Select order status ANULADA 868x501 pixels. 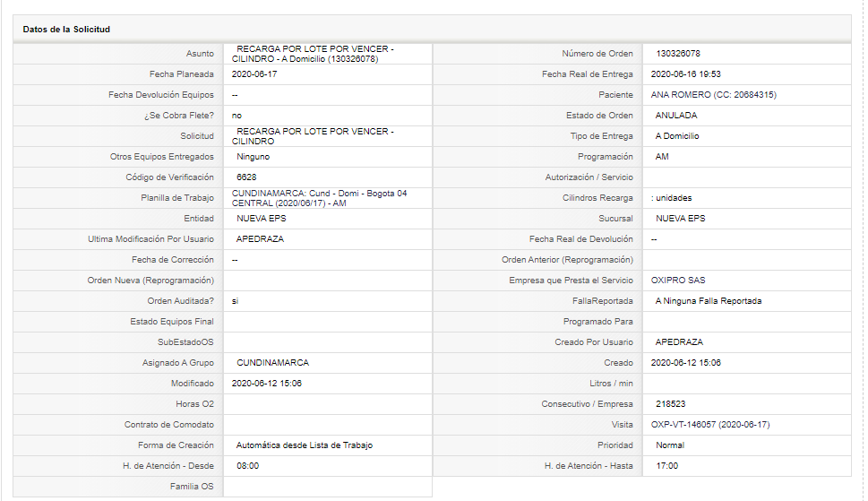coord(676,115)
